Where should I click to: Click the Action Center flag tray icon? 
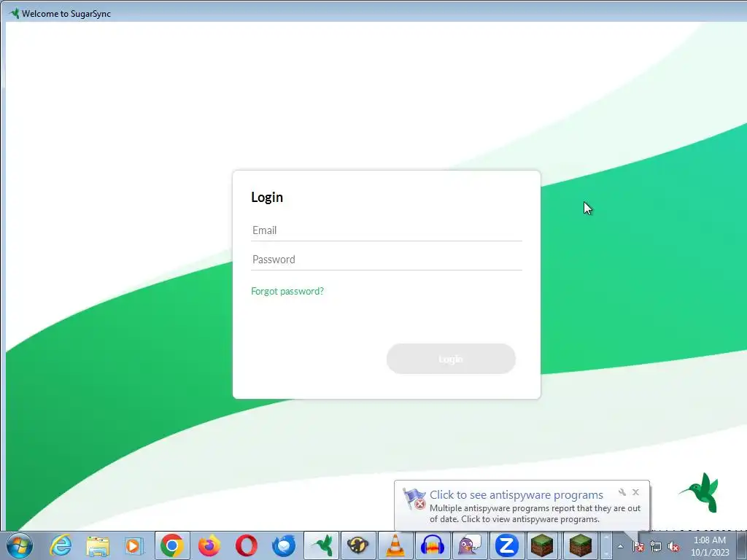pos(638,547)
